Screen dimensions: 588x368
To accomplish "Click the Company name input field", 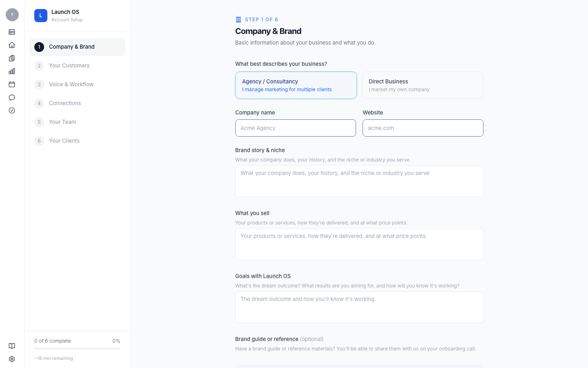I will click(x=296, y=128).
